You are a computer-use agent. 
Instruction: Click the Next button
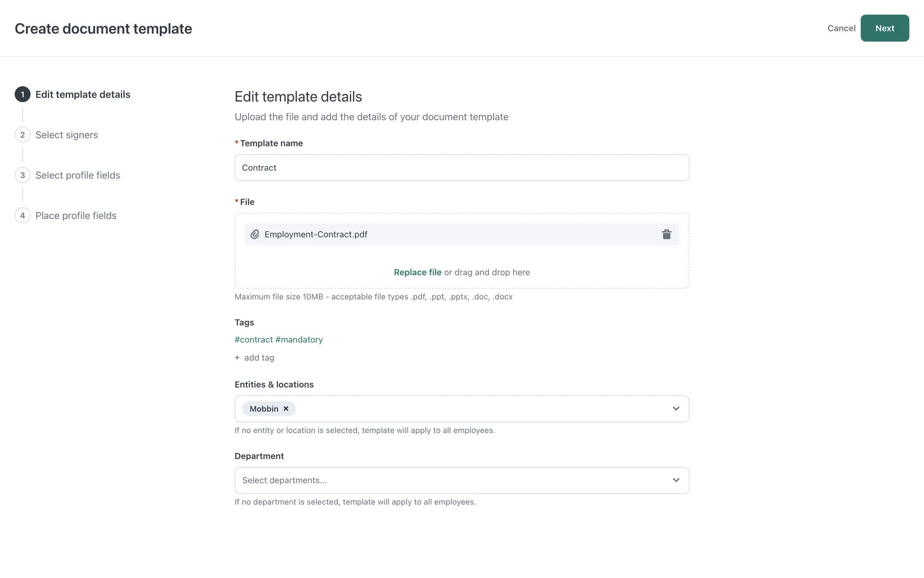coord(885,28)
